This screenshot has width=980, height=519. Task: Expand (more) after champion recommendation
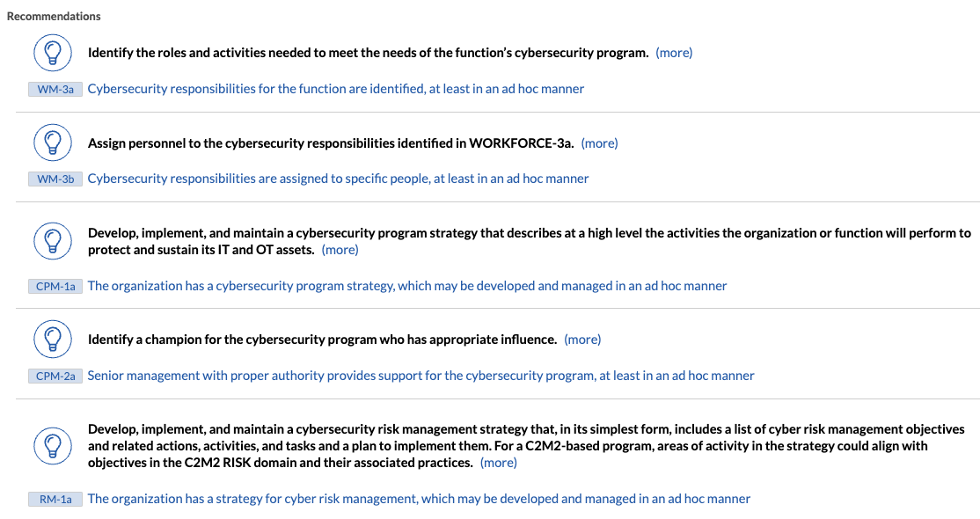582,340
